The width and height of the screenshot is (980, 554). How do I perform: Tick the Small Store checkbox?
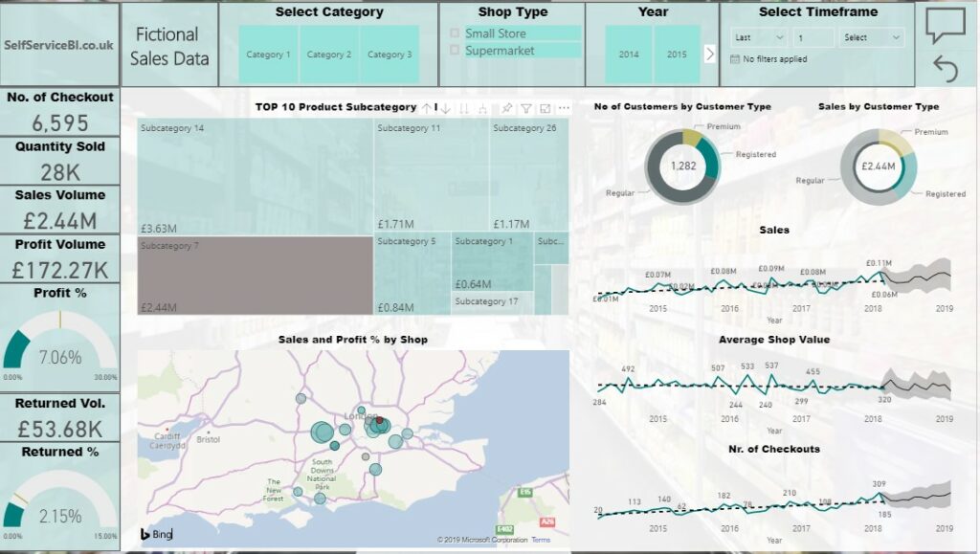tap(455, 33)
